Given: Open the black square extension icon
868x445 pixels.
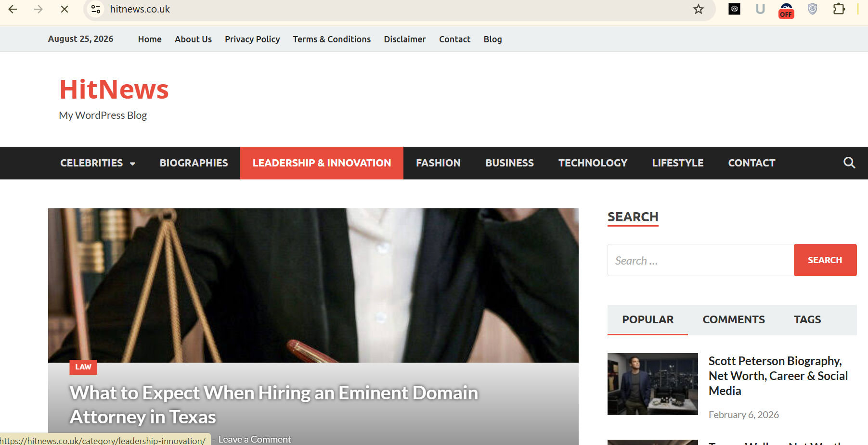Looking at the screenshot, I should [734, 9].
